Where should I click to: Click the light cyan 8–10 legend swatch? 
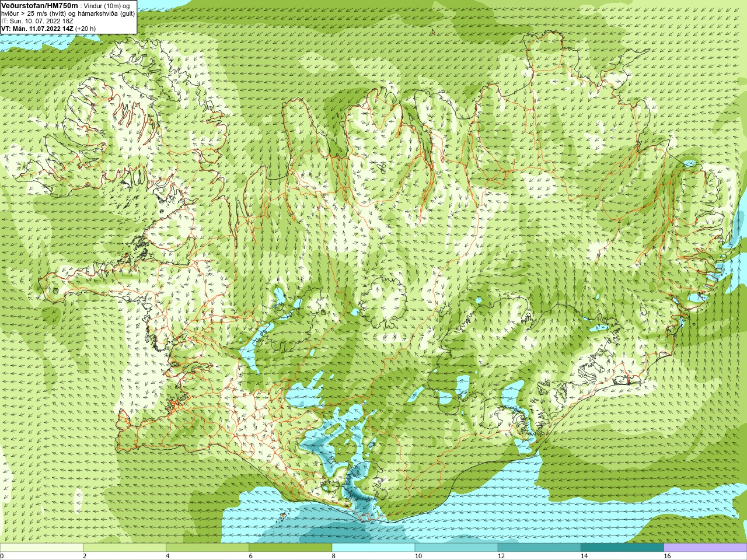point(373,548)
